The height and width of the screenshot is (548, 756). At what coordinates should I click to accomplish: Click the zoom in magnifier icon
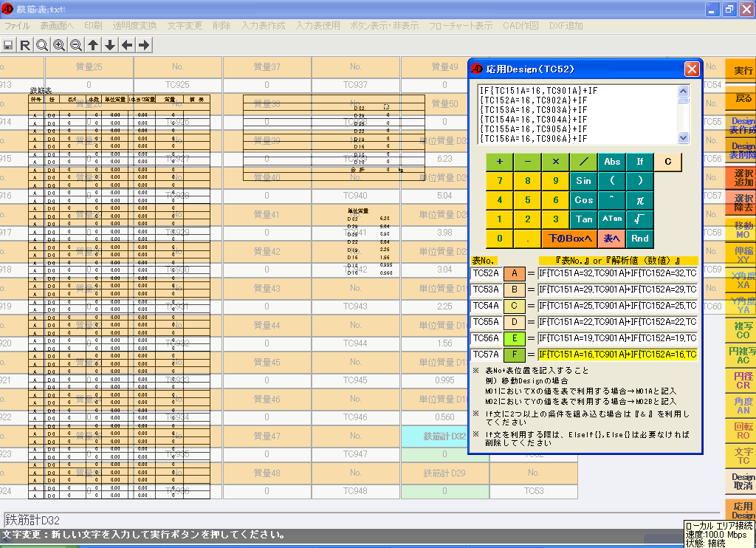click(59, 45)
